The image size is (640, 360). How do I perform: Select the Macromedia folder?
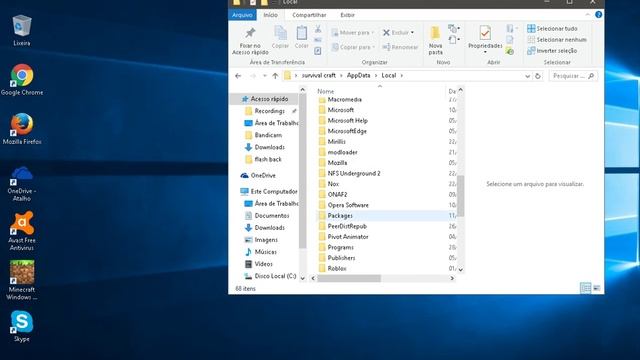344,100
